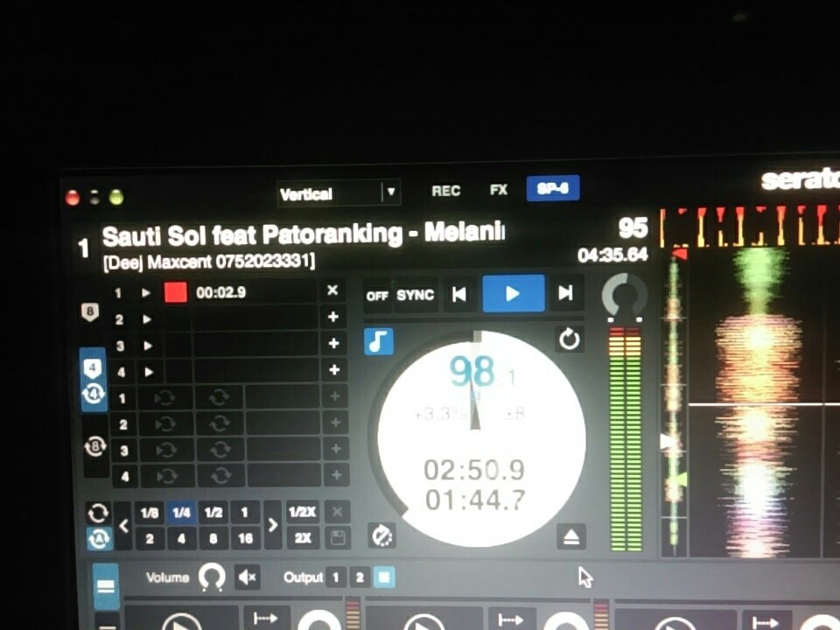Screen dimensions: 840x630
Task: Shift loop sizes left with the chevron
Action: coord(123,526)
